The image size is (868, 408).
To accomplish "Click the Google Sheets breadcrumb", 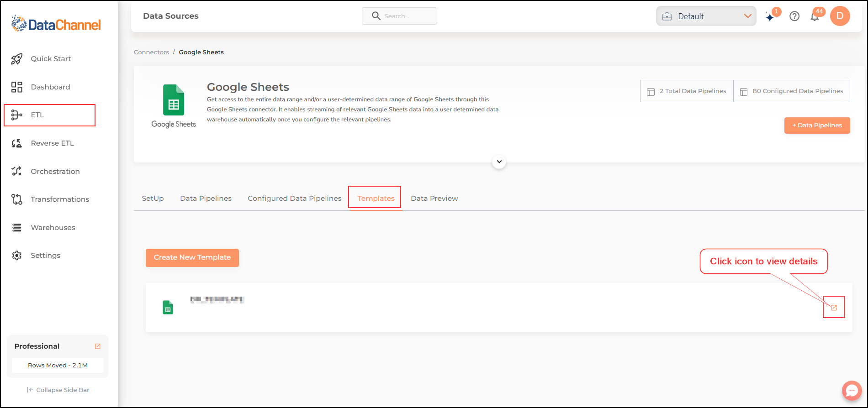I will [x=201, y=52].
